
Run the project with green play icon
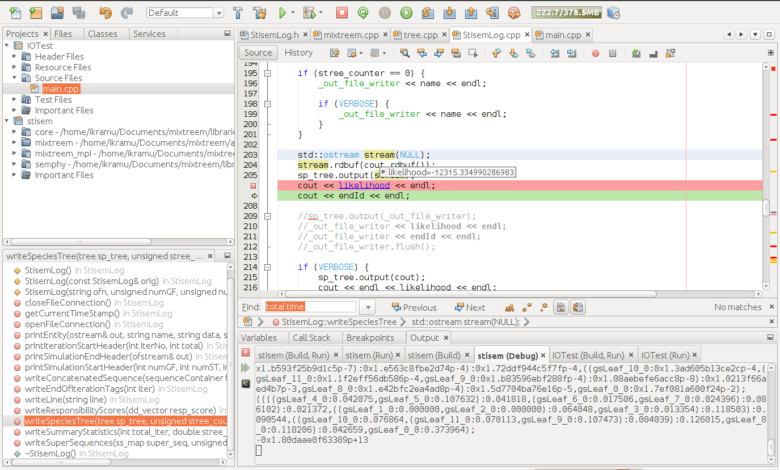[x=284, y=13]
